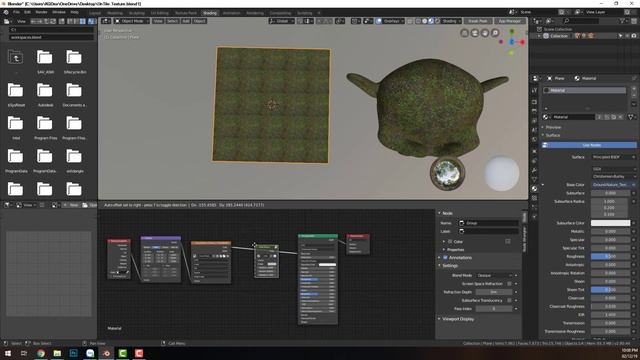Select Material Preview shading mode icon
The height and width of the screenshot is (360, 640).
[x=431, y=21]
